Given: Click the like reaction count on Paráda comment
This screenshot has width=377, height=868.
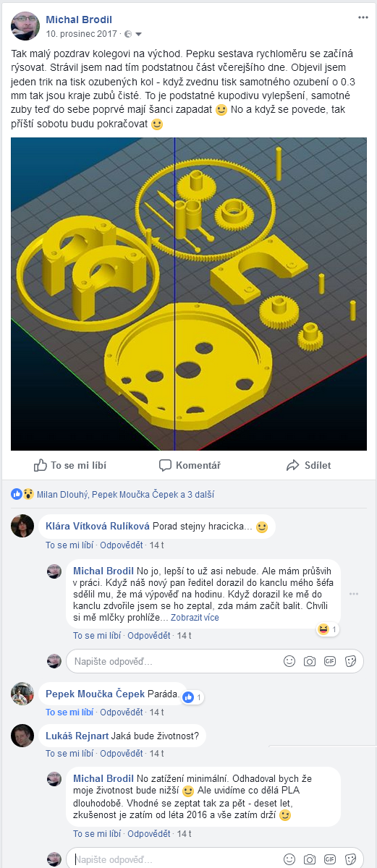Looking at the screenshot, I should pos(192,697).
